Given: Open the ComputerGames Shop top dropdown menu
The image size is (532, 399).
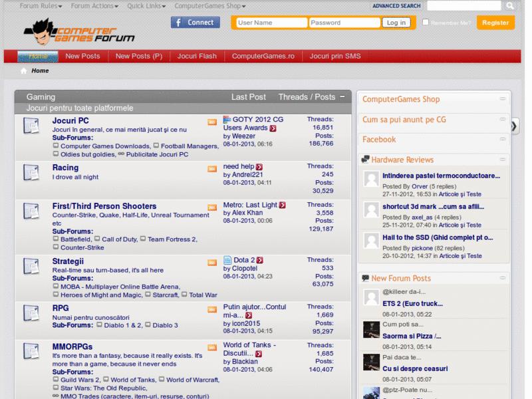Looking at the screenshot, I should tap(210, 6).
